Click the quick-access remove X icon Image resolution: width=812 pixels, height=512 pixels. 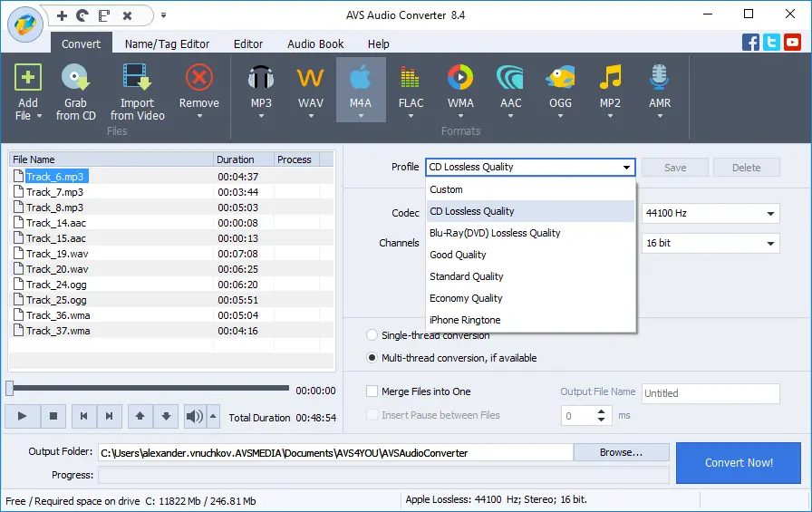(127, 15)
